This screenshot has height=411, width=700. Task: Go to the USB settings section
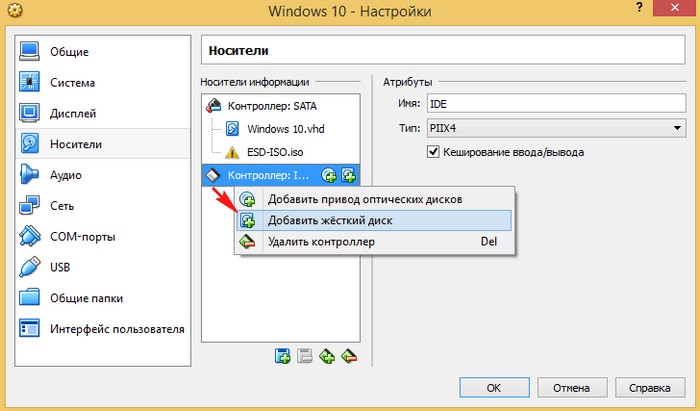click(x=62, y=267)
